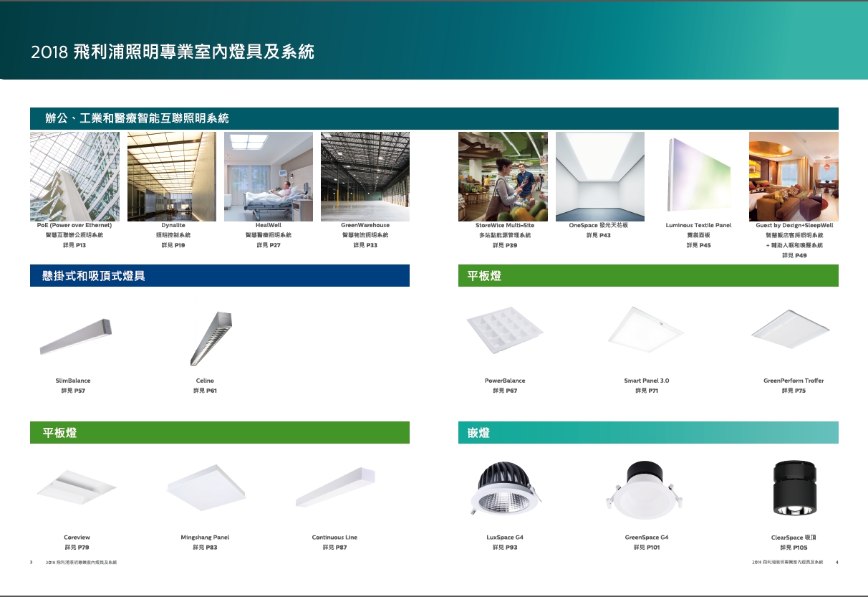Select the Continuous Line luminaire image
Viewport: 868px width, 597px height.
(335, 488)
